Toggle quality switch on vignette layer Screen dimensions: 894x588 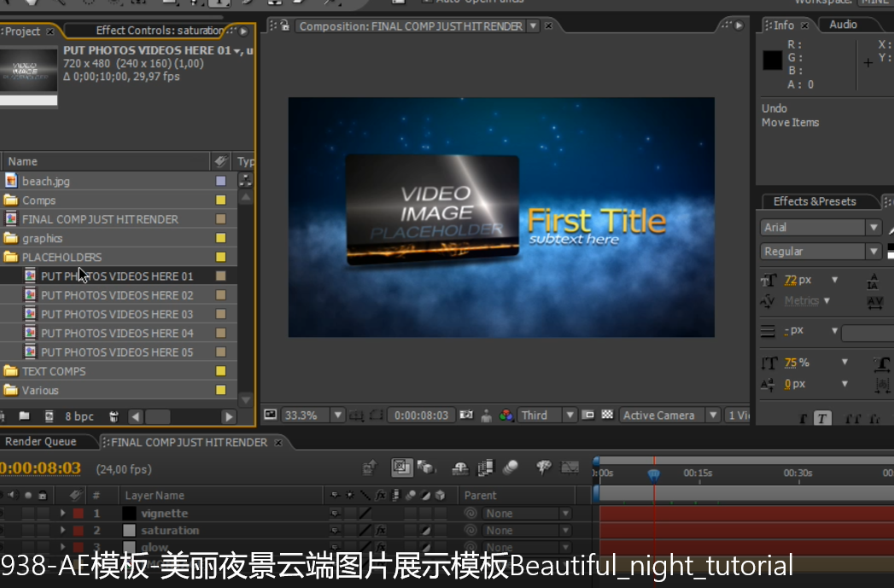click(x=365, y=514)
